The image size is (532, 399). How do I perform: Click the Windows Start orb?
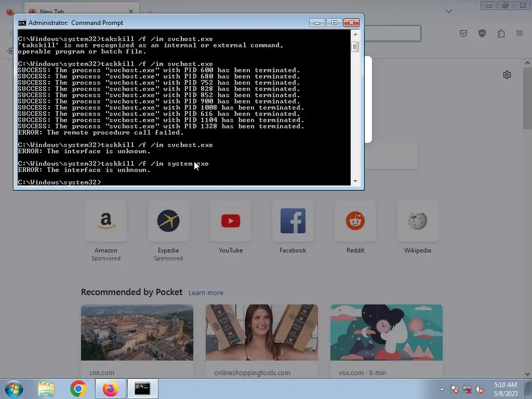coord(14,389)
